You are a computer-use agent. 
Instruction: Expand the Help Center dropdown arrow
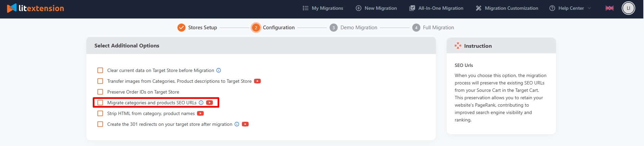pyautogui.click(x=589, y=8)
